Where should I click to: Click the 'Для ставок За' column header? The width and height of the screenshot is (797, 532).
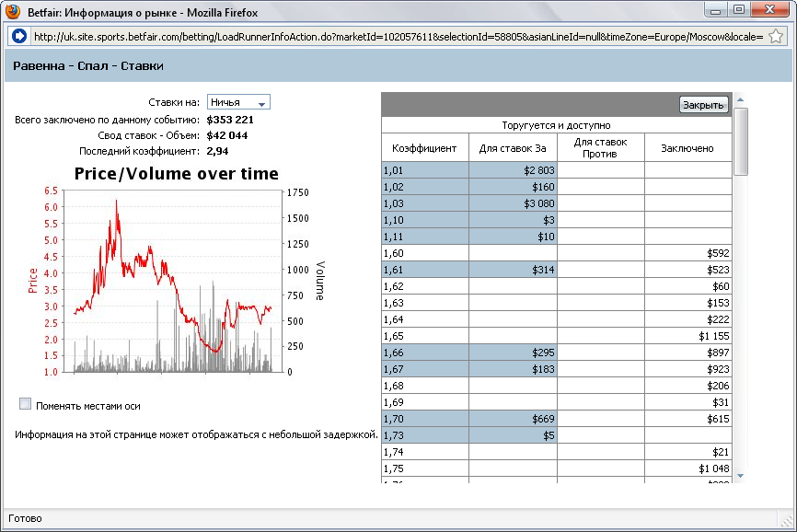513,148
